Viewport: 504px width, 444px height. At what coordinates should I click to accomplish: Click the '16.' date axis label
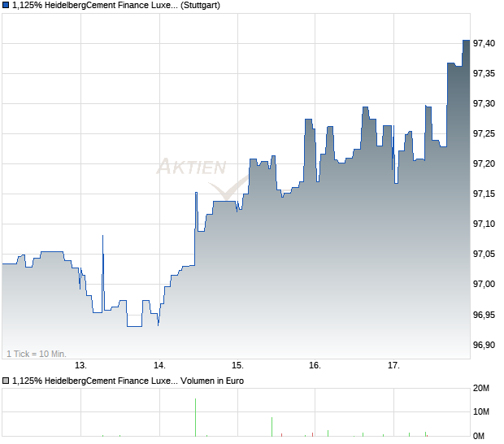pyautogui.click(x=315, y=366)
